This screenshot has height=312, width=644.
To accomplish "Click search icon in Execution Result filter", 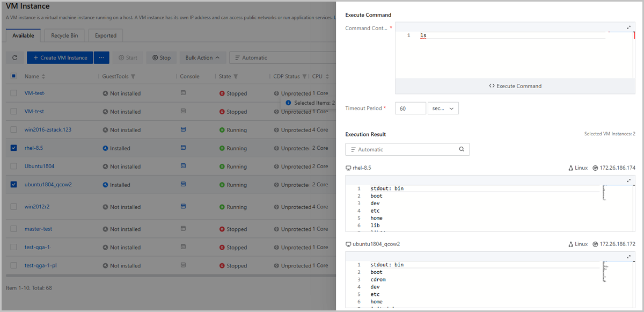I will 462,149.
